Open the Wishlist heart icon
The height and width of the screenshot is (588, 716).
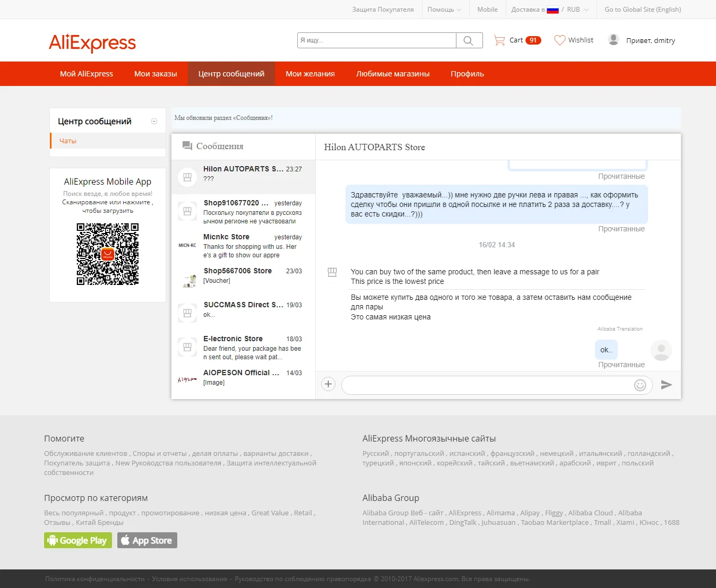point(559,40)
